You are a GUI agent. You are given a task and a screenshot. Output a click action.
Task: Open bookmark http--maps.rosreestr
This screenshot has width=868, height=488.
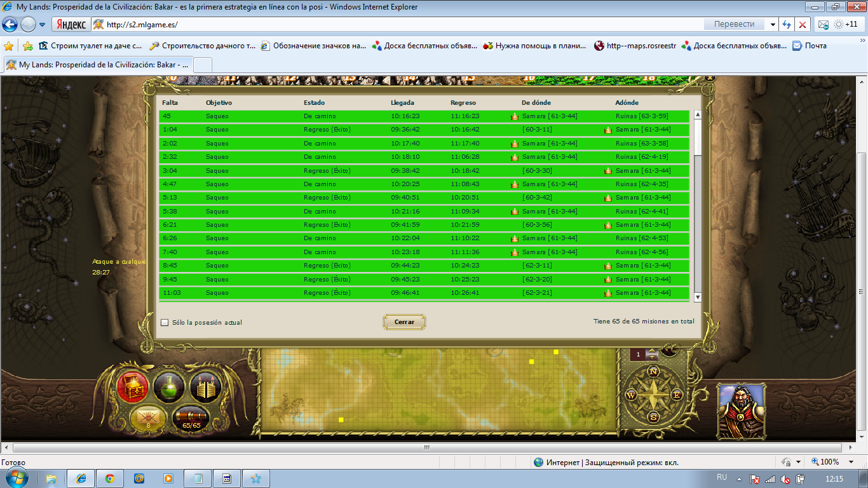[x=635, y=46]
